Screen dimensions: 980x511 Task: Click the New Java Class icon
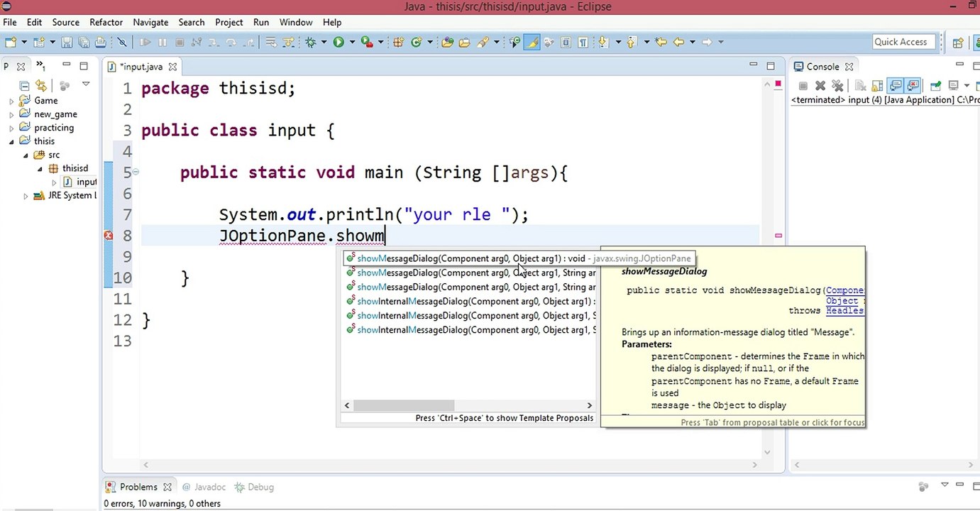pyautogui.click(x=416, y=42)
